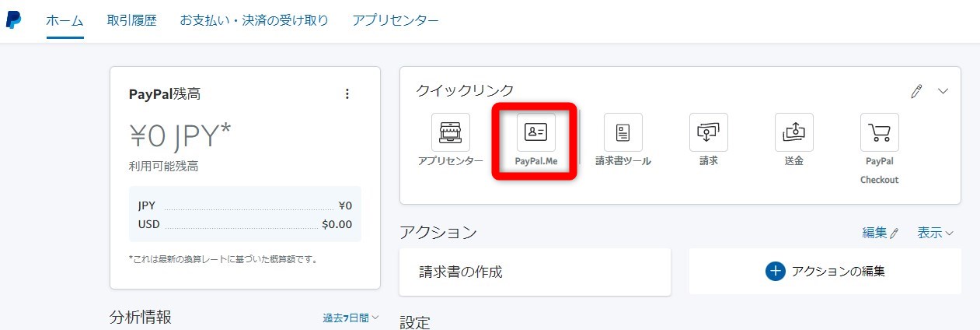The height and width of the screenshot is (330, 980).
Task: Open the PayPal.Me quick link icon
Action: click(x=536, y=132)
